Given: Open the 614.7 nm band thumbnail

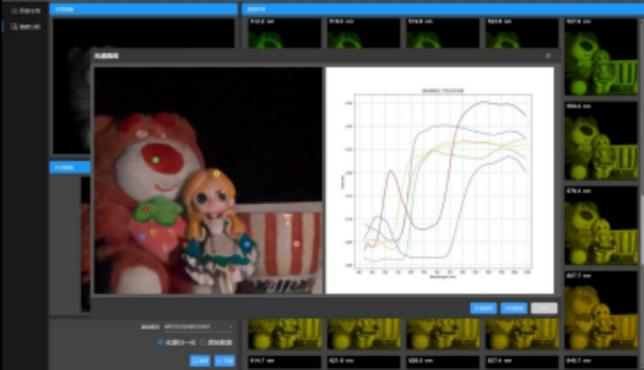Looking at the screenshot, I should 284,333.
